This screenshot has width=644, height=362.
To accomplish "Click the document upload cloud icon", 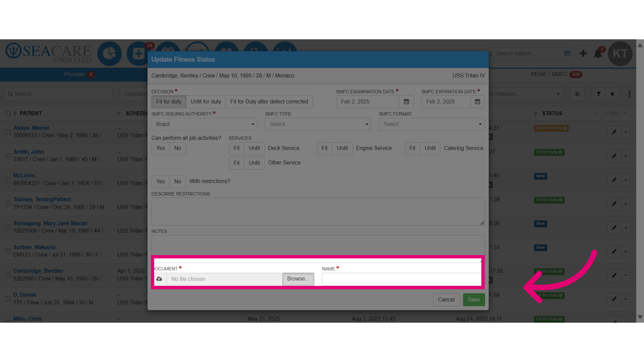I will click(159, 279).
